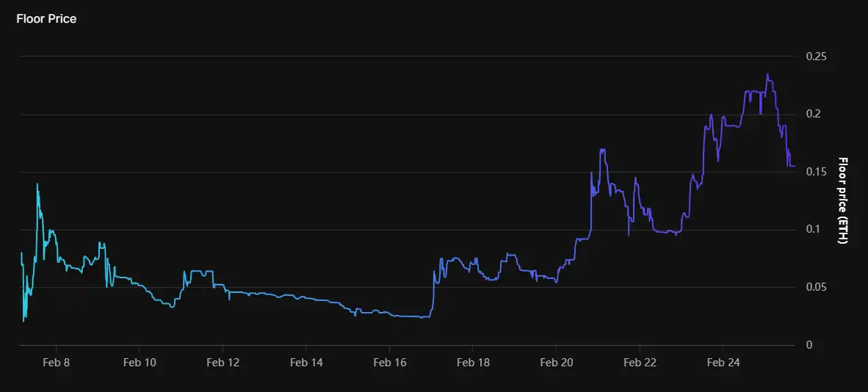
Task: Select the 0.15 y-axis value label
Action: point(817,172)
